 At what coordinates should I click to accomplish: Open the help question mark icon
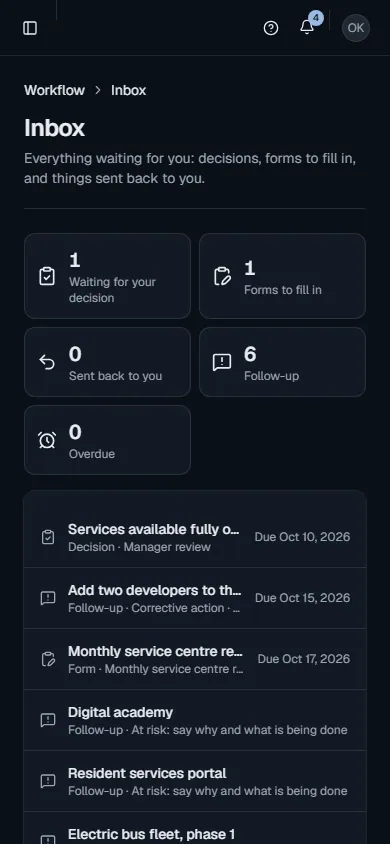[271, 28]
